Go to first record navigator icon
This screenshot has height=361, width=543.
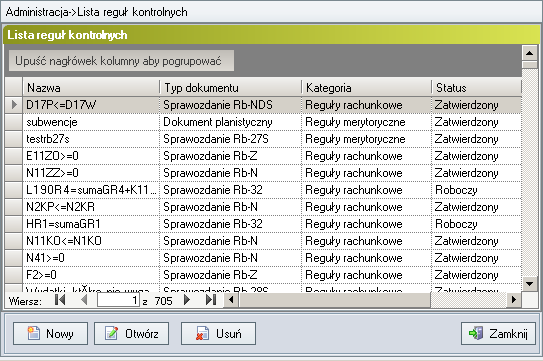[60, 300]
